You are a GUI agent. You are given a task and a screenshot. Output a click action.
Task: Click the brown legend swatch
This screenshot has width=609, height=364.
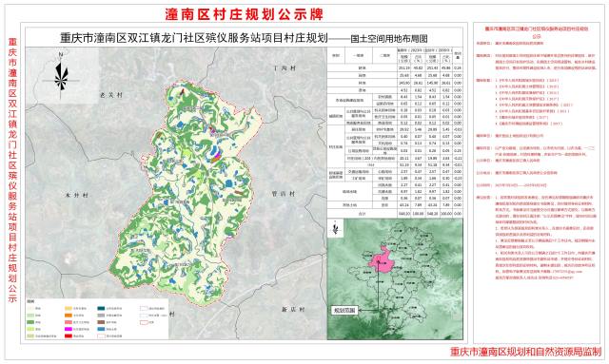(101, 322)
